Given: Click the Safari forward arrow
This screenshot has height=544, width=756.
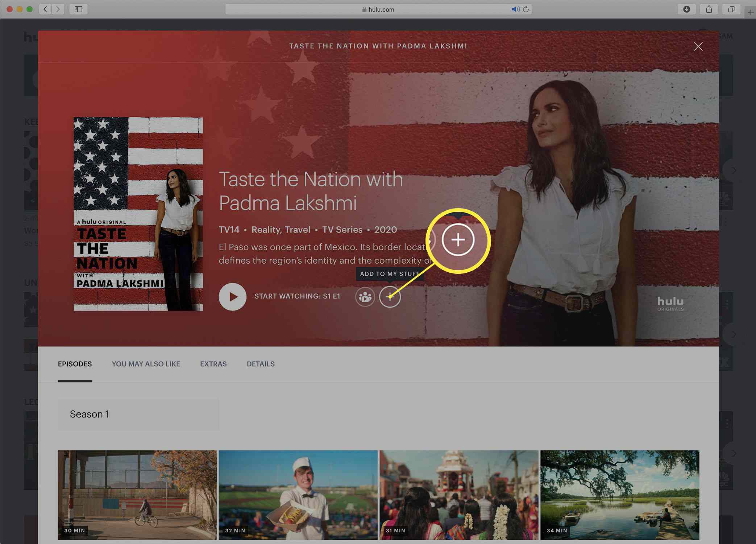Looking at the screenshot, I should (58, 9).
